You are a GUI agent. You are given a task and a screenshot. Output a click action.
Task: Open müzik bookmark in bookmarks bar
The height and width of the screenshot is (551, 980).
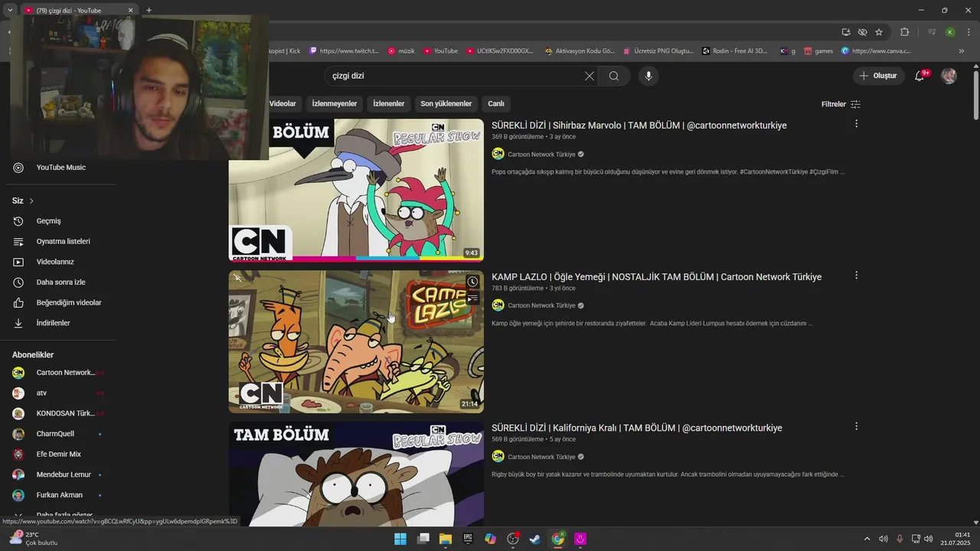(401, 51)
